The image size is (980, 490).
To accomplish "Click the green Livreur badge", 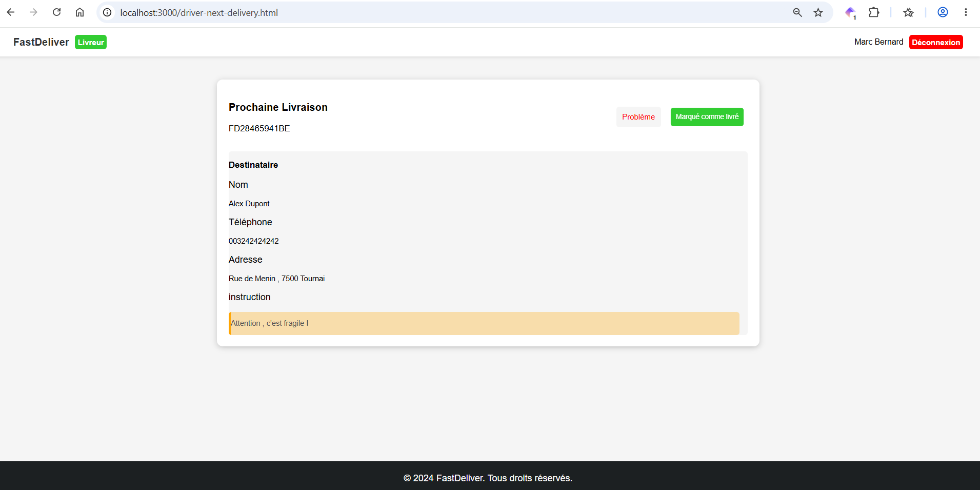I will (x=91, y=42).
